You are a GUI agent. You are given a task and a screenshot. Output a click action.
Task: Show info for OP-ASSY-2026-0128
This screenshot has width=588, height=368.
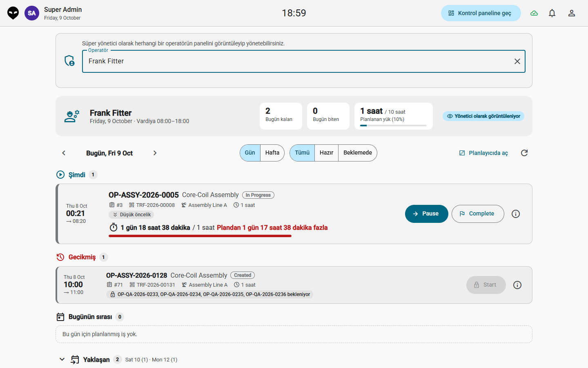517,285
